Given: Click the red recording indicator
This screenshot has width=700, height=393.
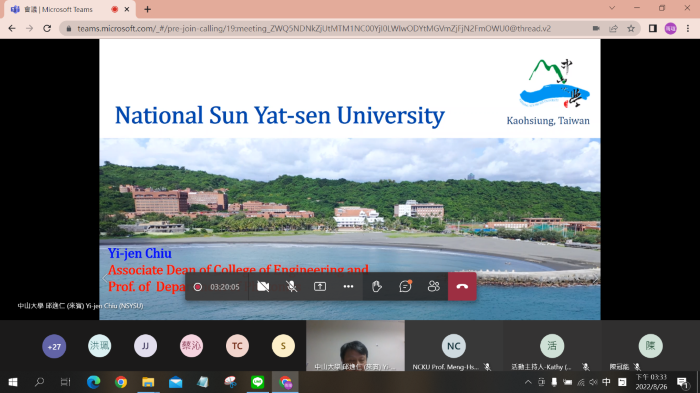Looking at the screenshot, I should 198,287.
